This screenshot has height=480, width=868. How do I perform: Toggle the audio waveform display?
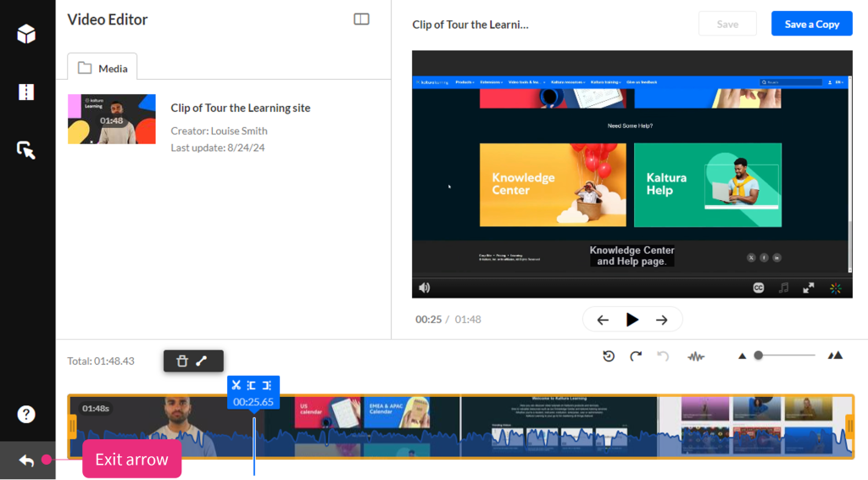(x=696, y=356)
